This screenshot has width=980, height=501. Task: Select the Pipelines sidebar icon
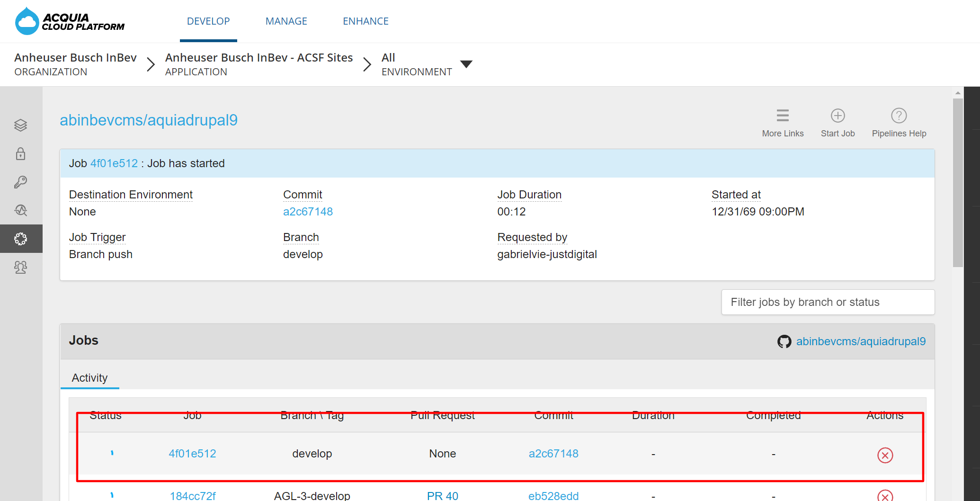point(21,239)
